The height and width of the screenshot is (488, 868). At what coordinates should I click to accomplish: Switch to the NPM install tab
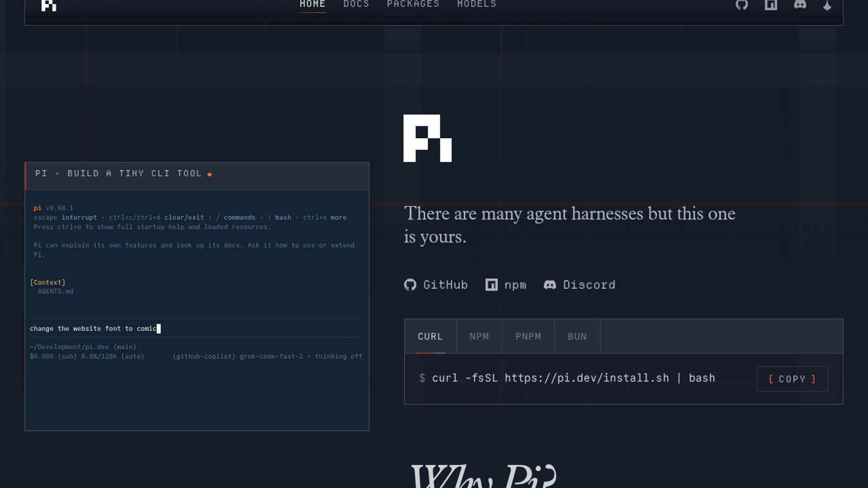[479, 337]
